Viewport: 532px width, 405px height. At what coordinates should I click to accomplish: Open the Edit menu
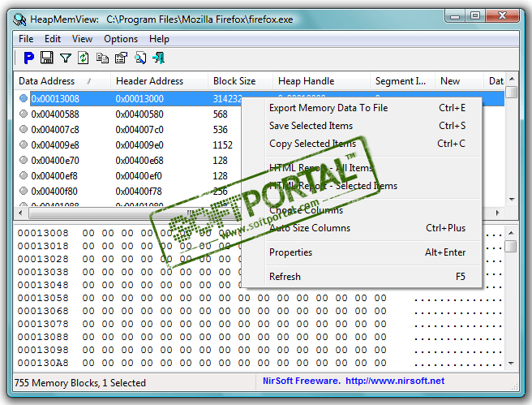(x=53, y=39)
